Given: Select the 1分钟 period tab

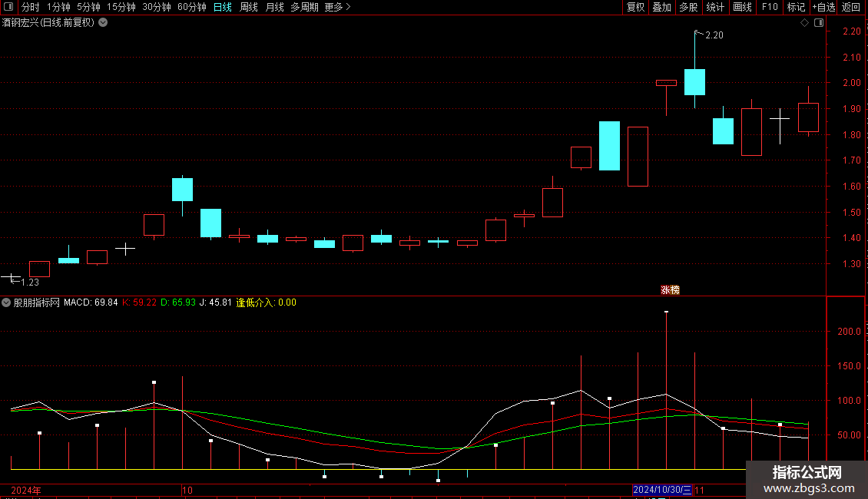Looking at the screenshot, I should pos(58,7).
